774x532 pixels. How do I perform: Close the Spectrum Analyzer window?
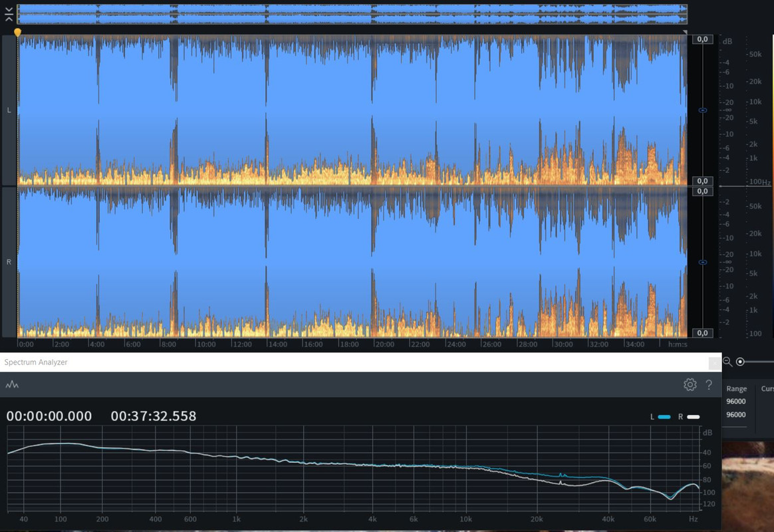[x=714, y=363]
